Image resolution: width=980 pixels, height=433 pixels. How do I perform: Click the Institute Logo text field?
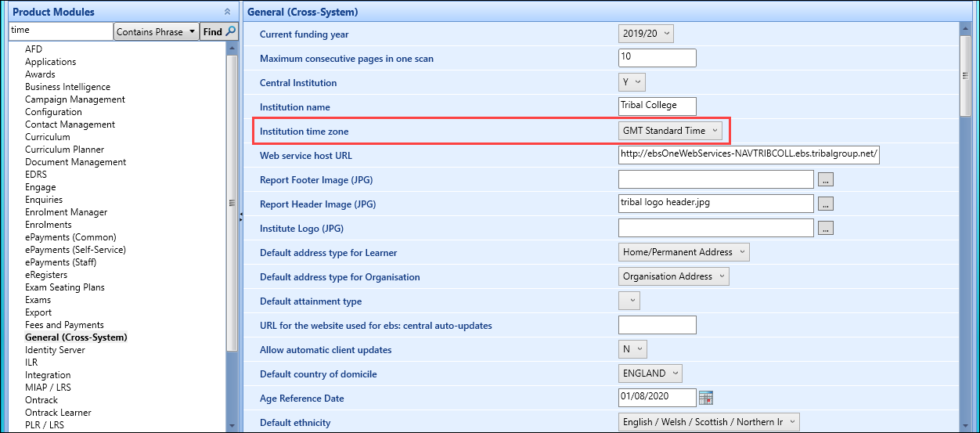[716, 228]
